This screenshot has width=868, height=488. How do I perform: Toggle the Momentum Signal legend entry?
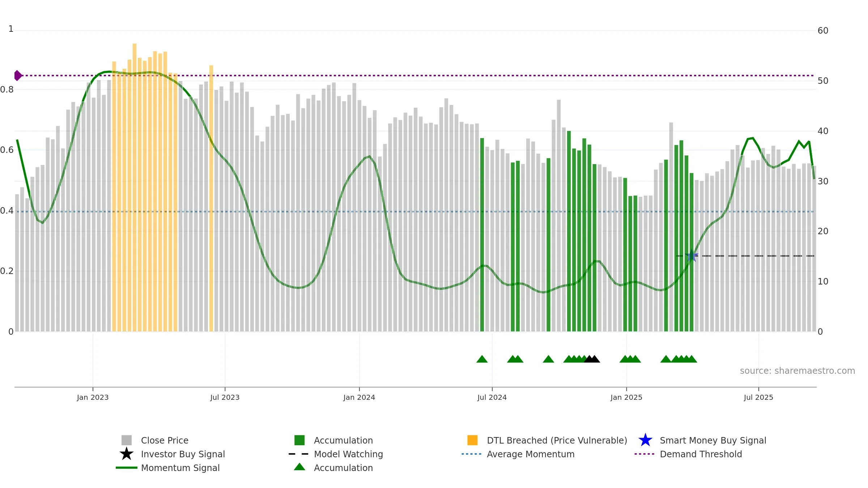pos(168,468)
